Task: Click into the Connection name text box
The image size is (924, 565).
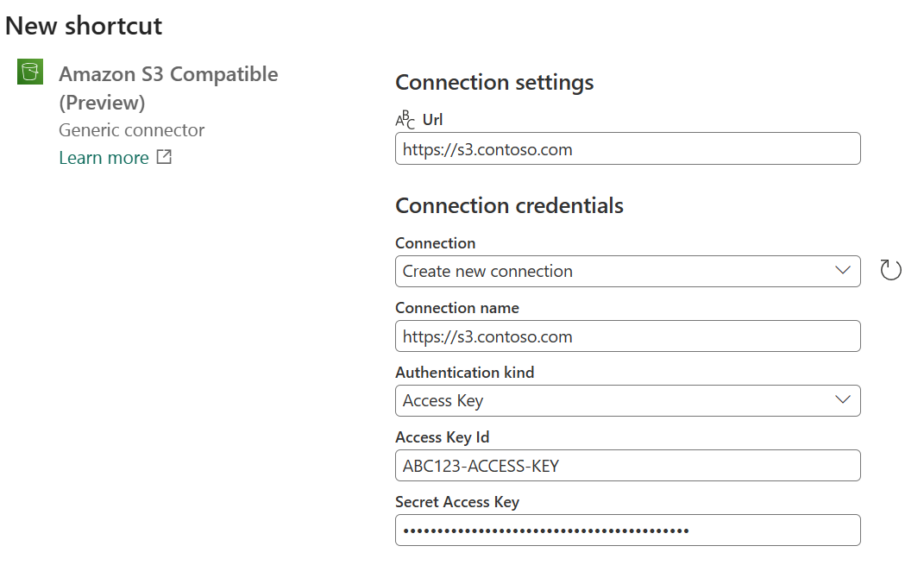Action: [627, 336]
